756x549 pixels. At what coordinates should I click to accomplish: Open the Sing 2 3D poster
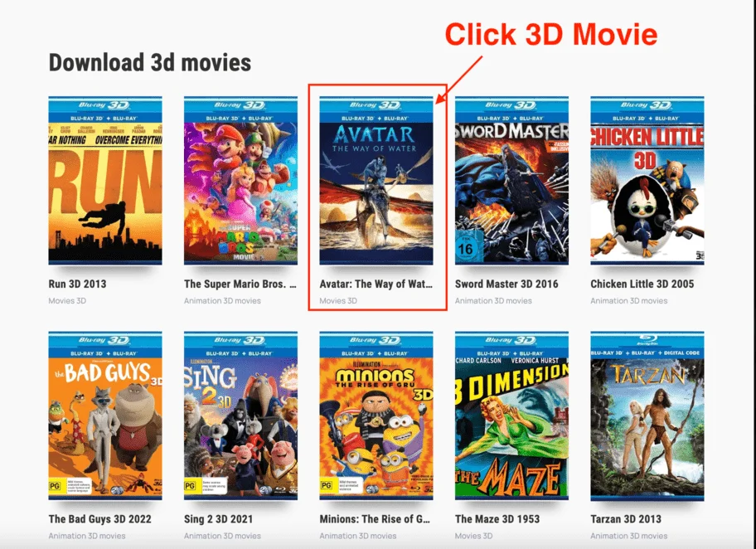pos(240,415)
